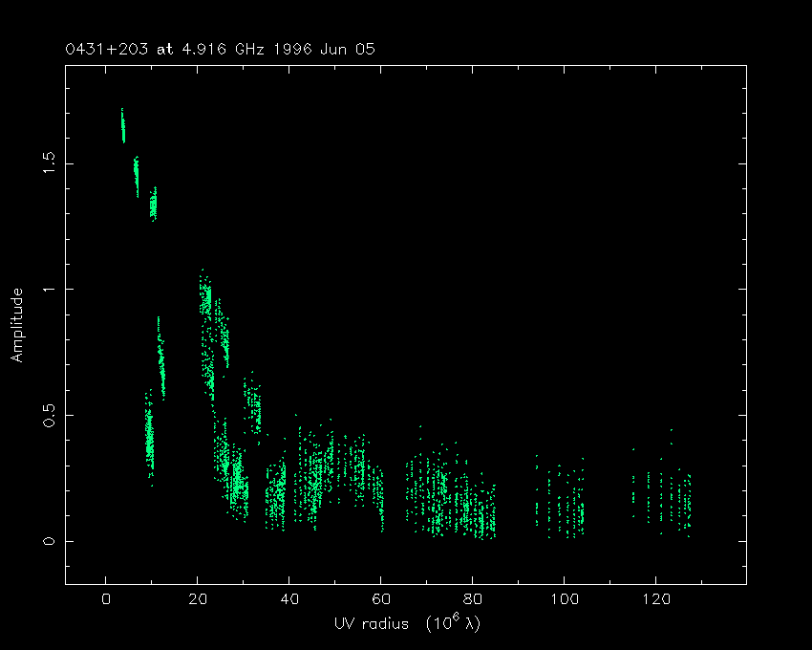This screenshot has height=650, width=812.
Task: Click the x-axis tick label "120"
Action: click(655, 599)
